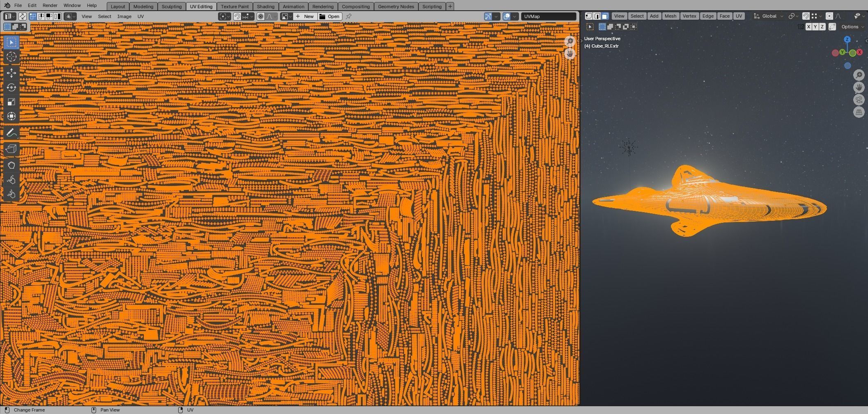Open the UV menu in UV editor header
Viewport: 868px width, 414px height.
(140, 16)
